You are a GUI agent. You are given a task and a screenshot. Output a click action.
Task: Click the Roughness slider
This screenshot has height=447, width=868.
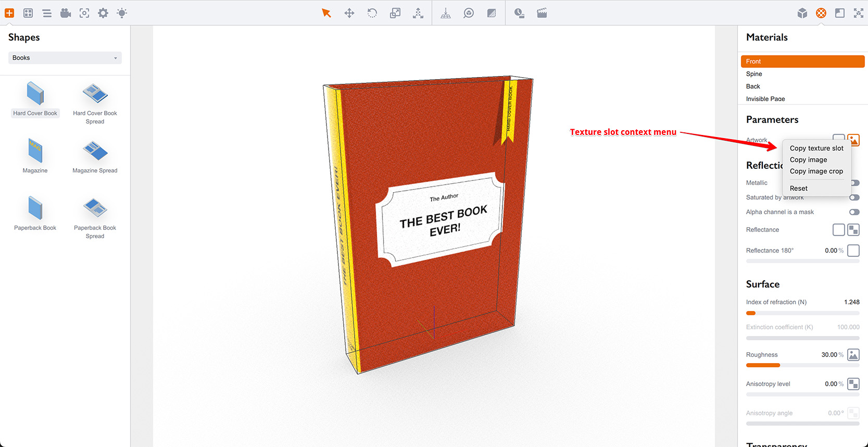(802, 365)
